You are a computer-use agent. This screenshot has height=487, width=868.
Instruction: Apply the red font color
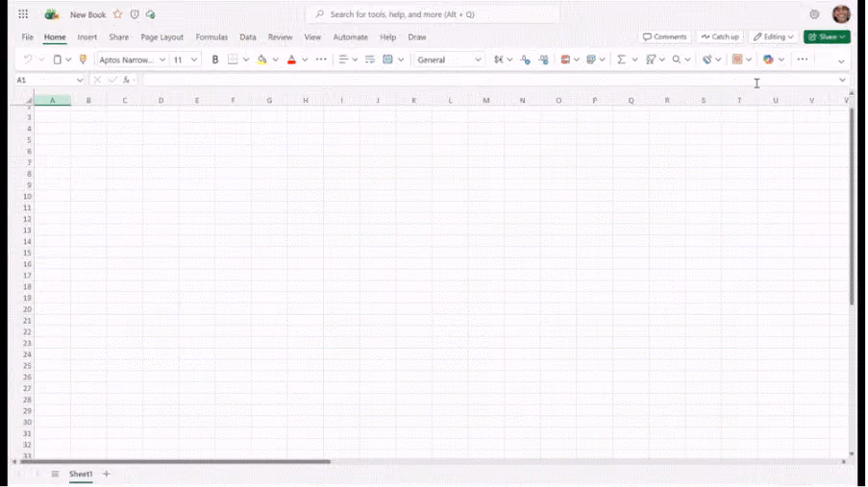click(291, 60)
